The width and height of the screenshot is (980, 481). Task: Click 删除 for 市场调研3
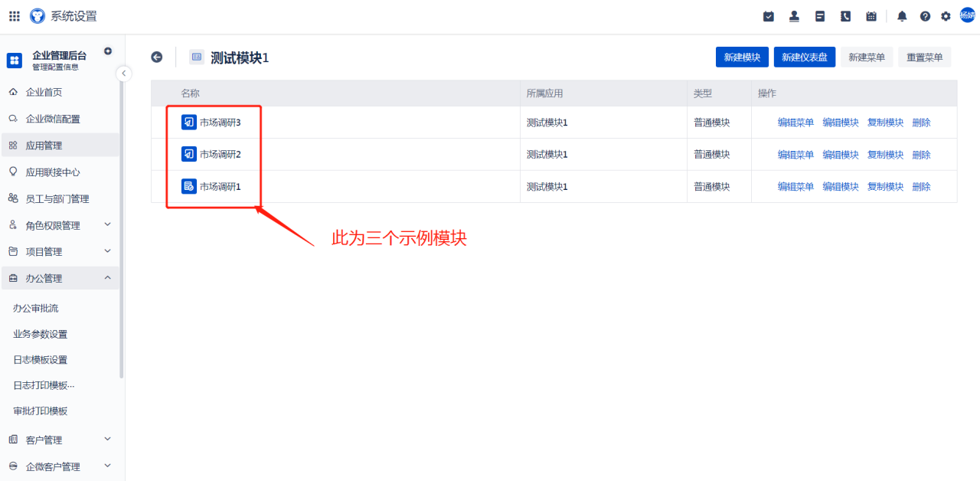coord(922,123)
